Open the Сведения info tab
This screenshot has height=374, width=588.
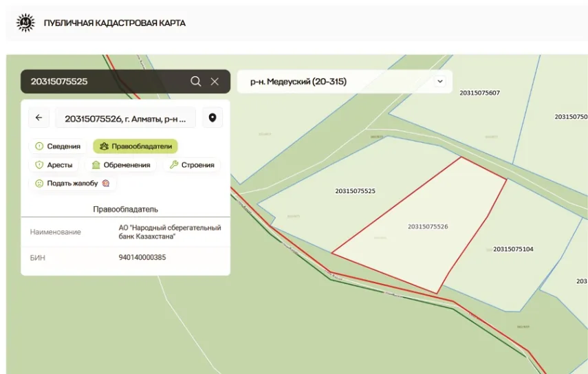(x=58, y=146)
